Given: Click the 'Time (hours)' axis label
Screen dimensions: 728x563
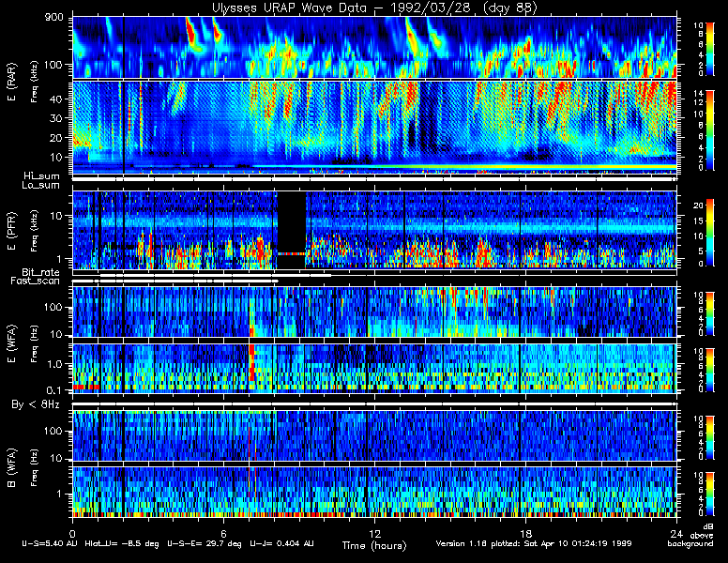Looking at the screenshot, I should pos(374,545).
